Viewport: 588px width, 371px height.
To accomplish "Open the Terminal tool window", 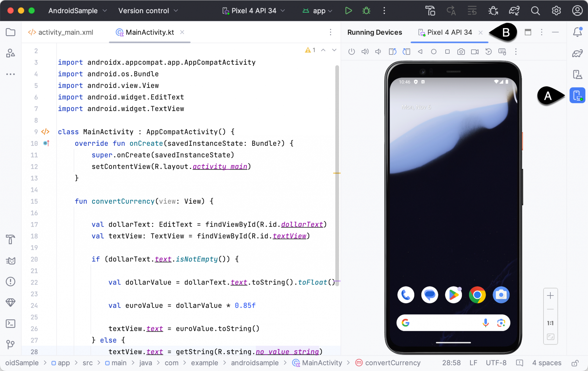I will pyautogui.click(x=11, y=324).
